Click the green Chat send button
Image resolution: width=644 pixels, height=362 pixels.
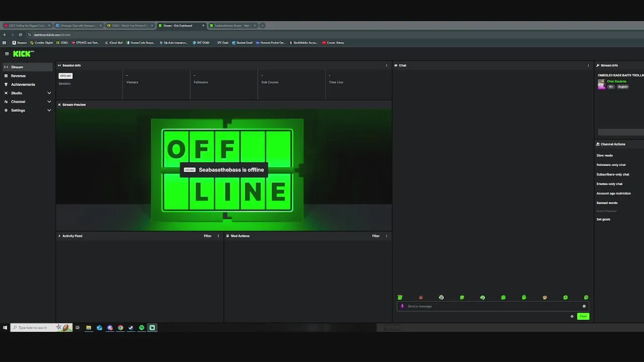pos(583,316)
